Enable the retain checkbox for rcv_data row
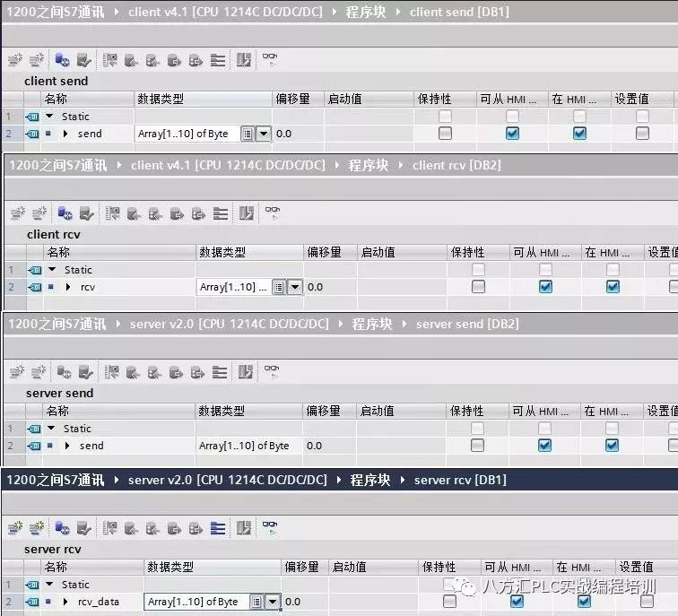Image resolution: width=678 pixels, height=616 pixels. (x=449, y=602)
